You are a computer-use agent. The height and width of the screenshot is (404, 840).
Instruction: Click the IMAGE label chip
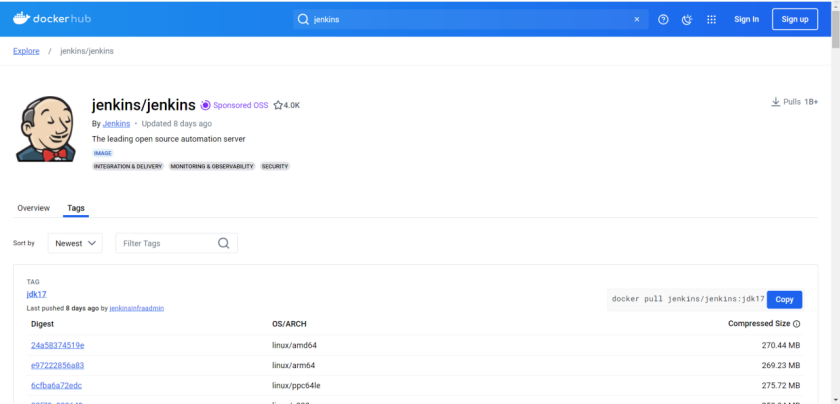pyautogui.click(x=102, y=153)
